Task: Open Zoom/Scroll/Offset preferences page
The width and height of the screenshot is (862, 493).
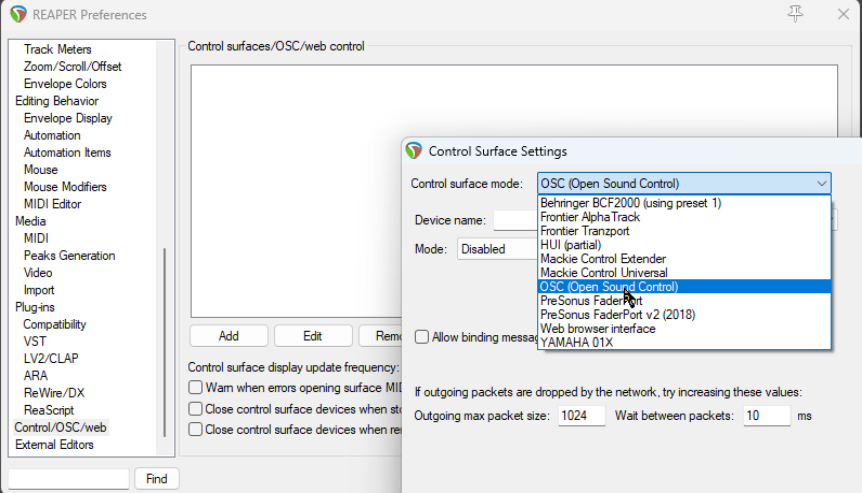Action: pos(73,67)
